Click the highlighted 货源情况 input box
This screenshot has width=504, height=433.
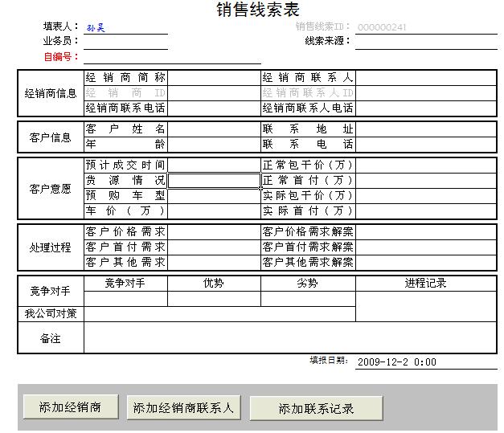(213, 180)
